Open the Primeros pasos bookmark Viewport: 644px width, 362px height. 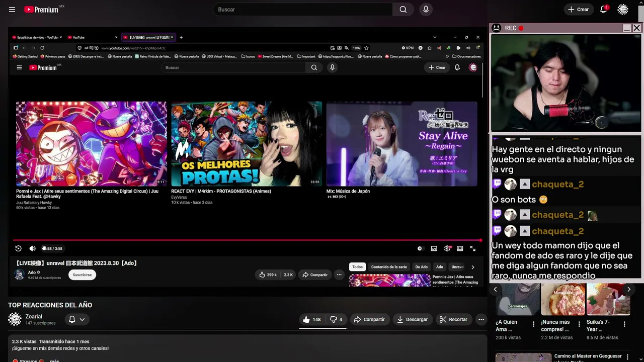point(53,56)
